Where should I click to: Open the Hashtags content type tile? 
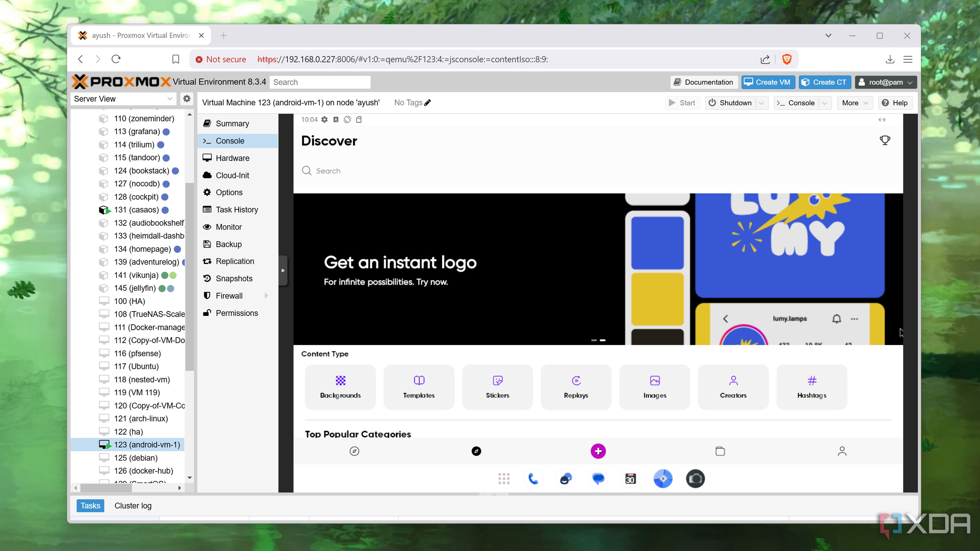[812, 387]
